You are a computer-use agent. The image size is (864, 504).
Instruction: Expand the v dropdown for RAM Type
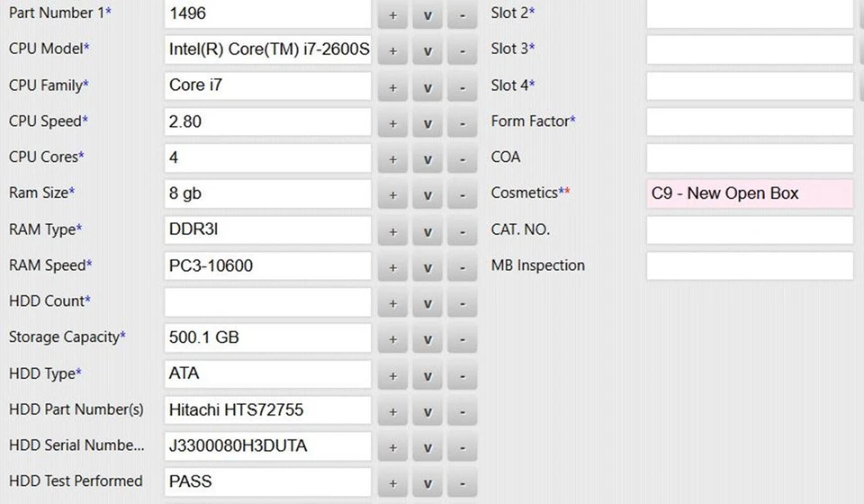pyautogui.click(x=427, y=231)
